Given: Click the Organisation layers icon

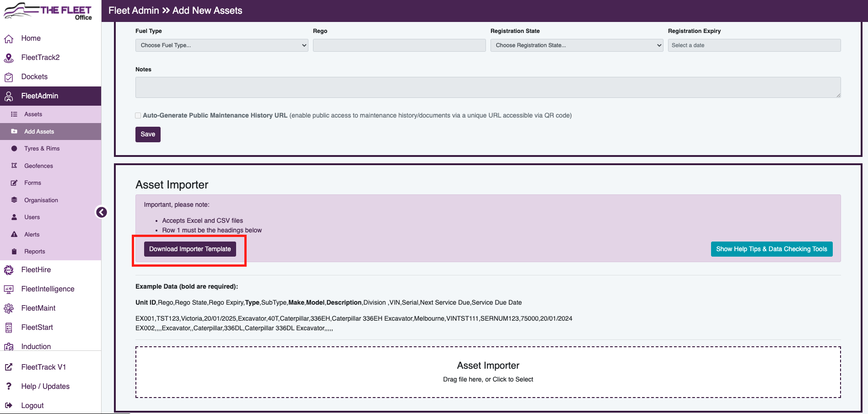Looking at the screenshot, I should point(14,200).
